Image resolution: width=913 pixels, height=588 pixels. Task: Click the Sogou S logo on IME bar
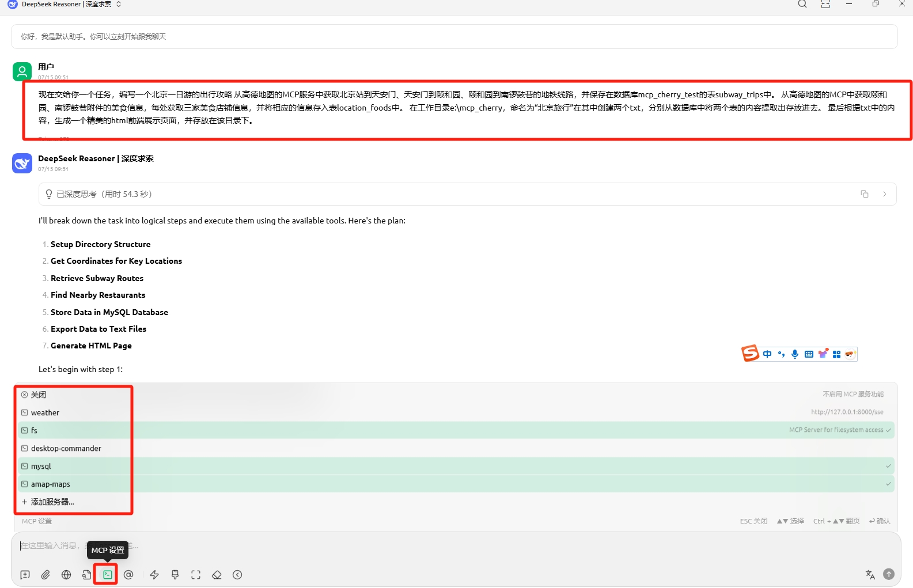750,352
